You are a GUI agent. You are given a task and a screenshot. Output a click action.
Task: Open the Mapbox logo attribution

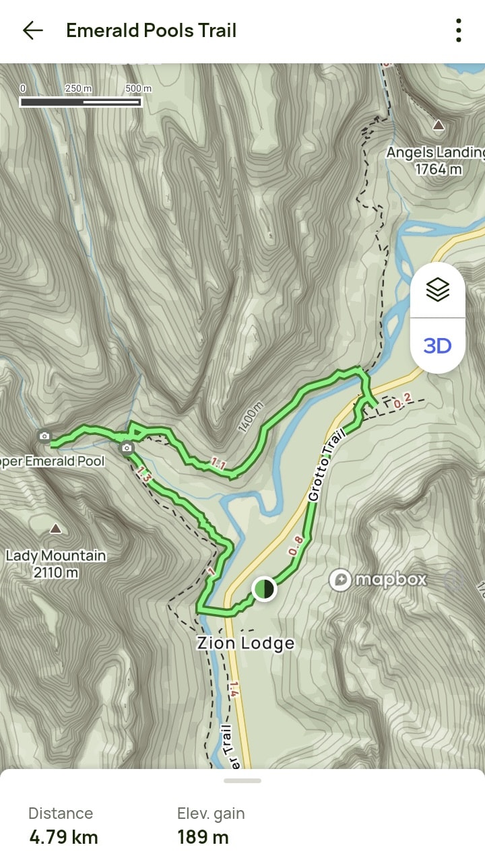click(x=378, y=580)
